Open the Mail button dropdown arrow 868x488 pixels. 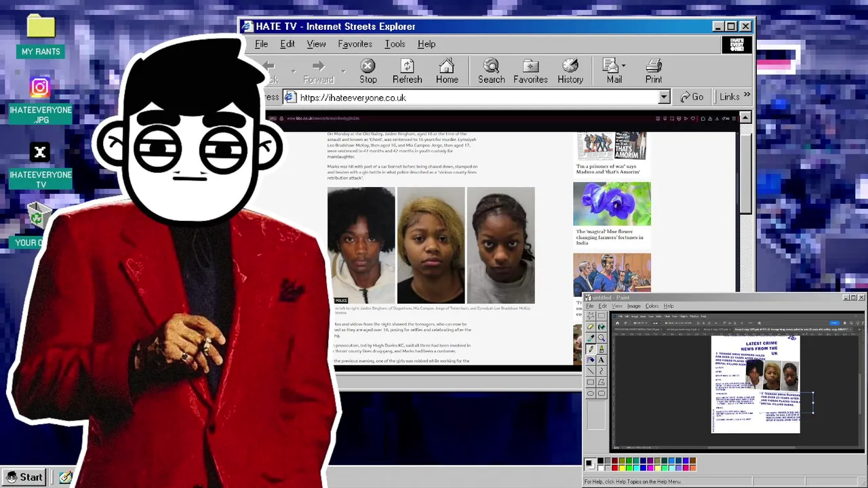pyautogui.click(x=623, y=66)
